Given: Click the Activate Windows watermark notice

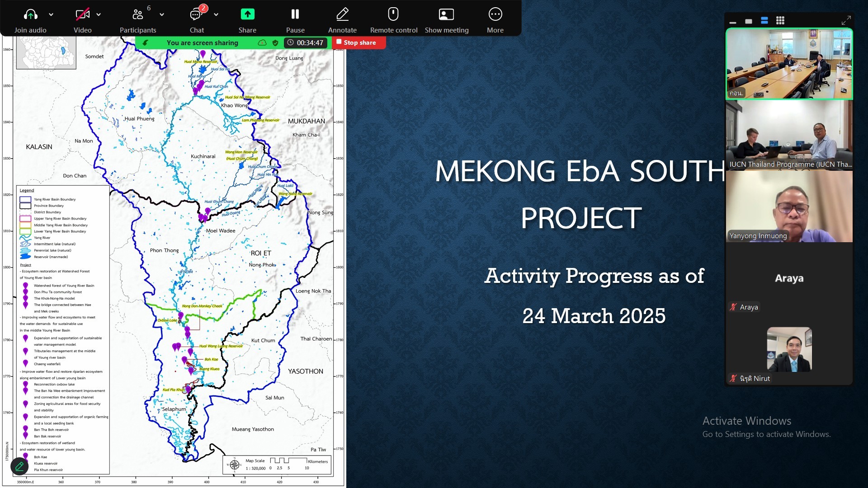Looking at the screenshot, I should click(766, 427).
